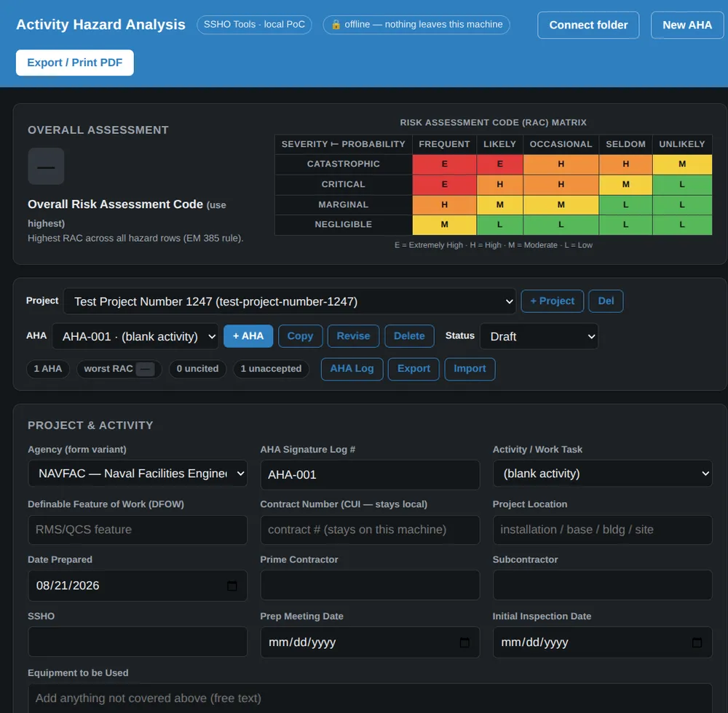
Task: Click the PROJECT & ACTIVITY section heading
Action: [x=90, y=426]
